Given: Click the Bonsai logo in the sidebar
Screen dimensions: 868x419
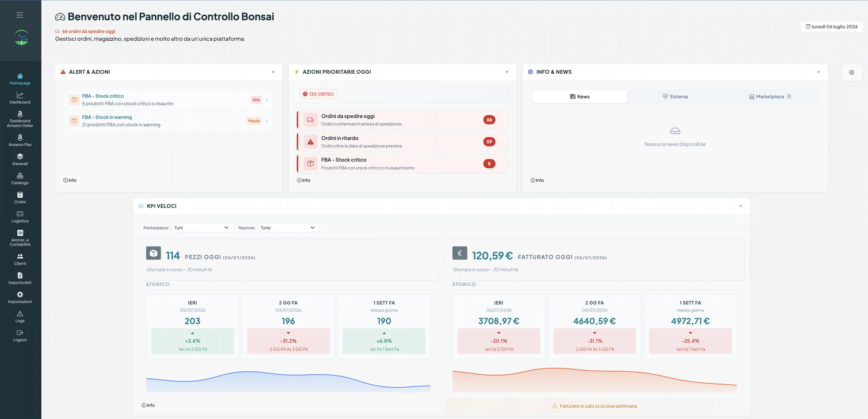Looking at the screenshot, I should 21,38.
